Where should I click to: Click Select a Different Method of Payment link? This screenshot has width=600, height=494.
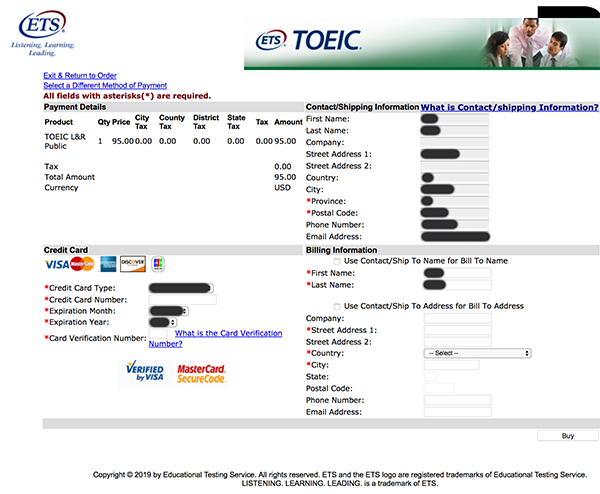(105, 85)
